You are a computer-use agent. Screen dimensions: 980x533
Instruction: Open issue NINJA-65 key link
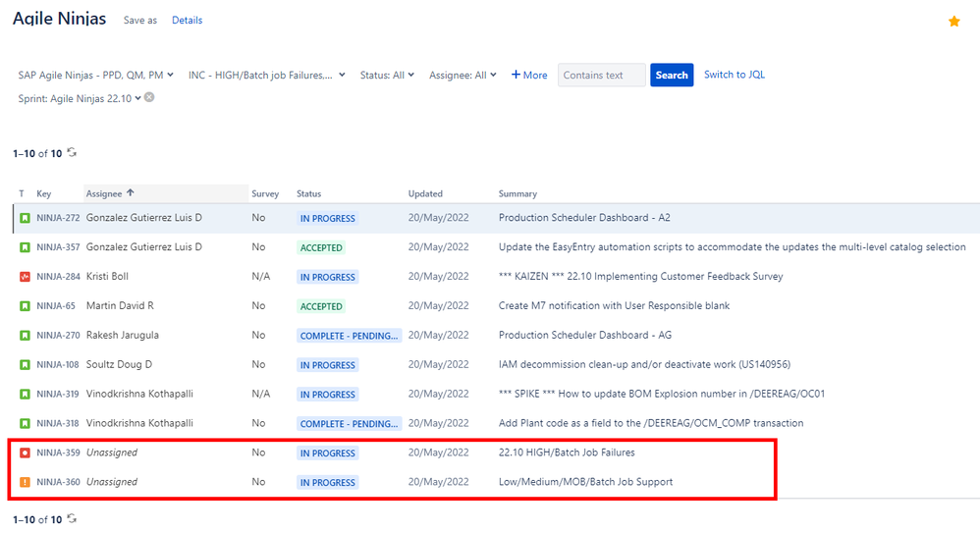click(56, 306)
